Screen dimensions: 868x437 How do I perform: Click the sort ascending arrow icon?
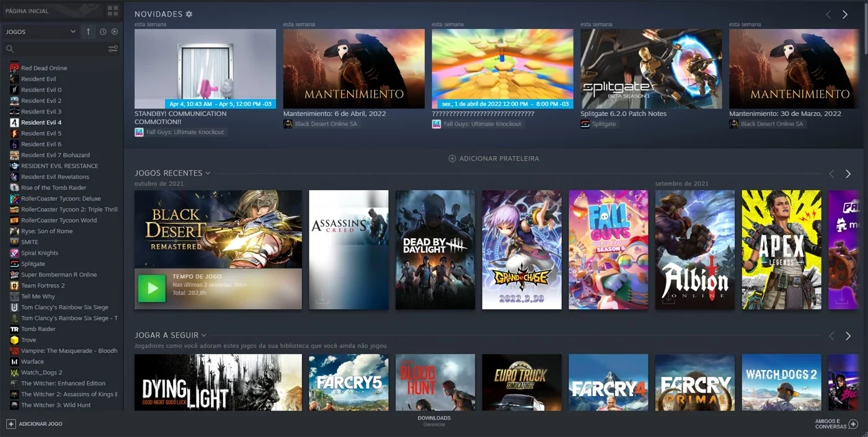tap(88, 32)
